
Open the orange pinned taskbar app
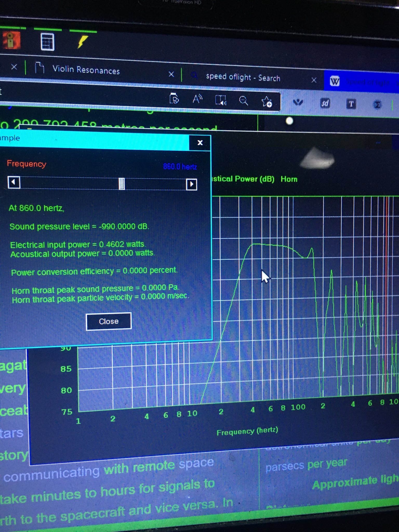pyautogui.click(x=11, y=41)
